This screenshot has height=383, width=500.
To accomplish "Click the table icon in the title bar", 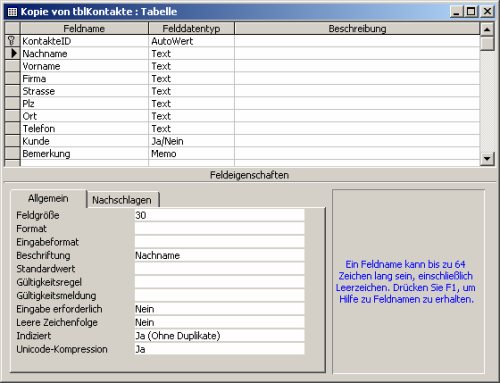I will [x=12, y=12].
